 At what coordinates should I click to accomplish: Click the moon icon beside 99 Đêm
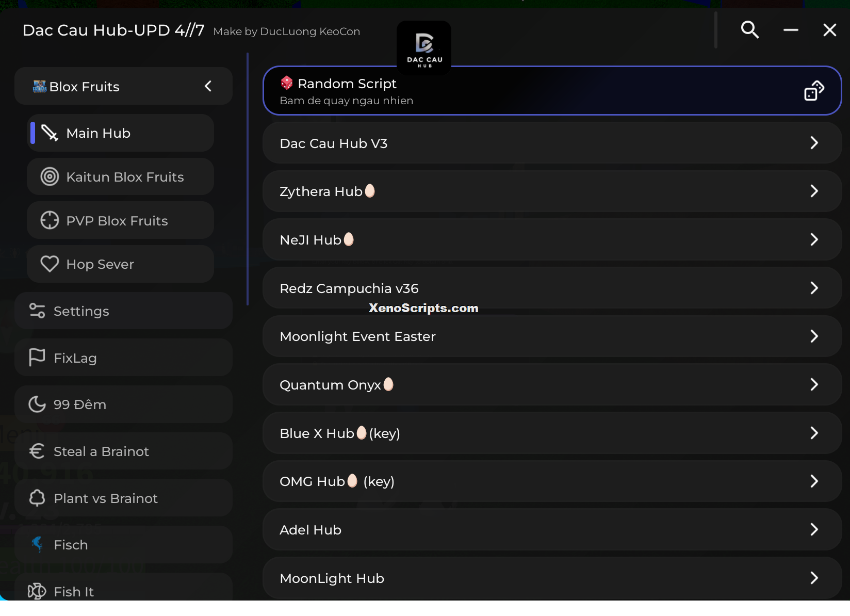coord(37,404)
